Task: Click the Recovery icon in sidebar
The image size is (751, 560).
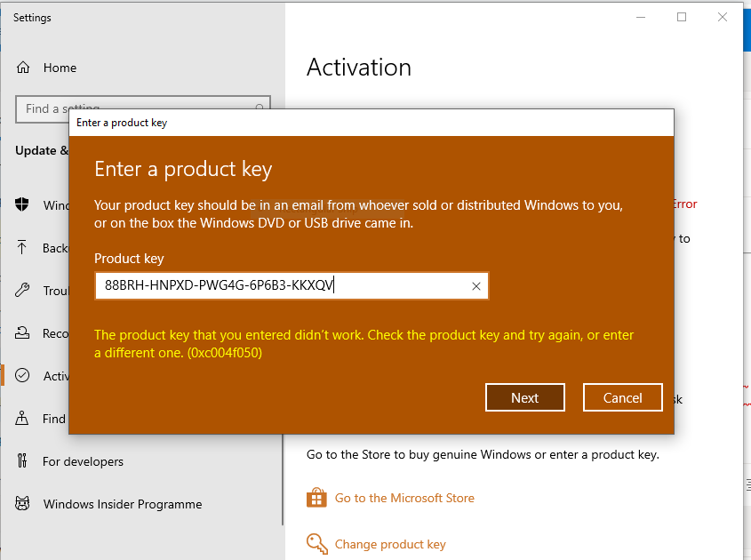Action: click(x=22, y=332)
